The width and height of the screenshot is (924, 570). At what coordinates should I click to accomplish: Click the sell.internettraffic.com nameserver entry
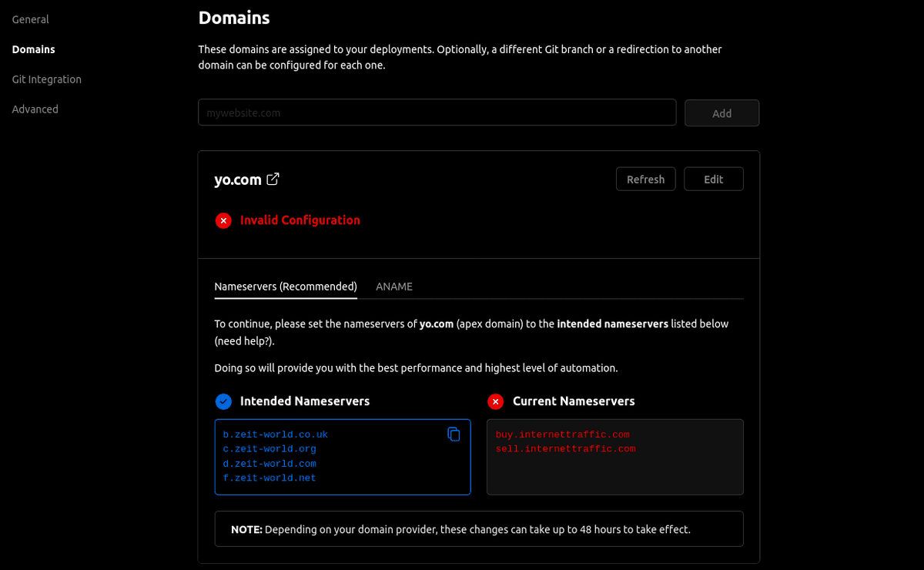tap(566, 448)
